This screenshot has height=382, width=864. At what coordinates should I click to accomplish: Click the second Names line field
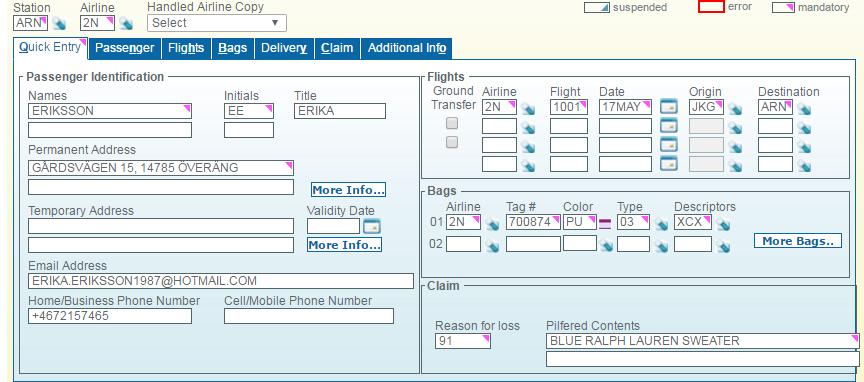coord(110,130)
